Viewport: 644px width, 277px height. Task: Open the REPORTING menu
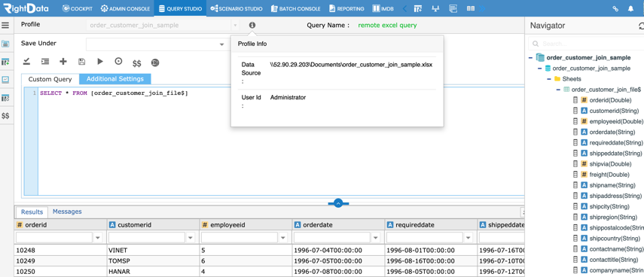(346, 8)
